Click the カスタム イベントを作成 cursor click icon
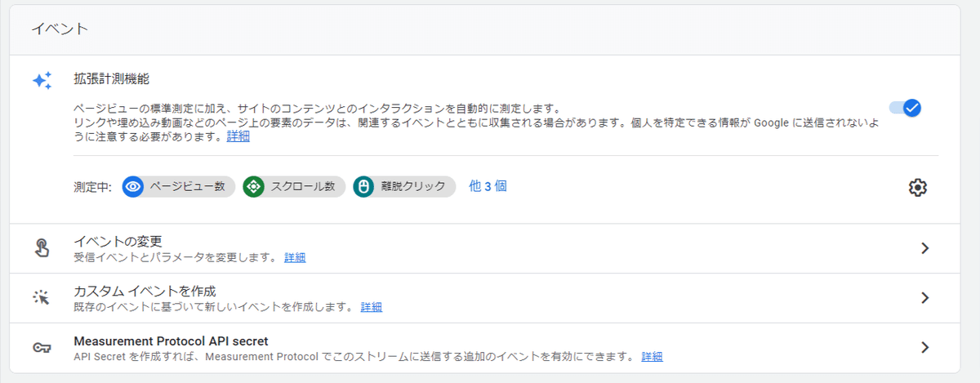 [42, 298]
